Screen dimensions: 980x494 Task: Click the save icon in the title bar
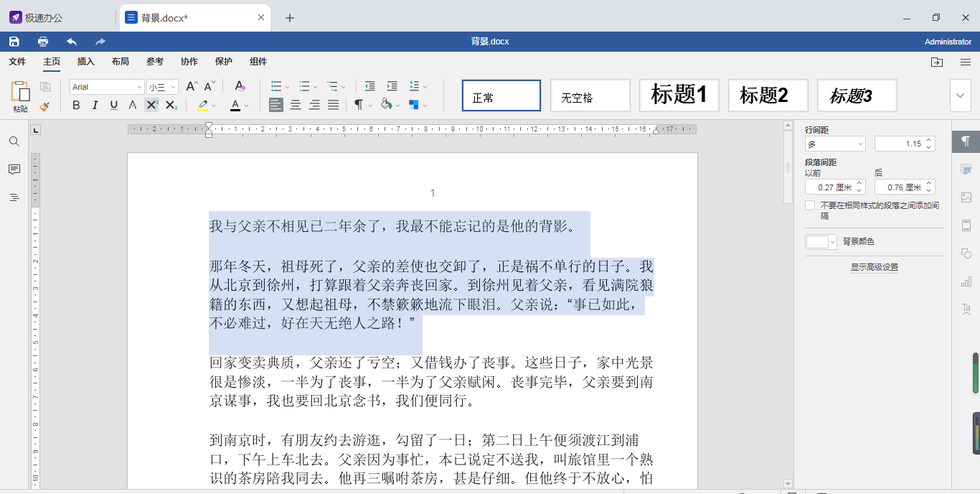tap(14, 42)
